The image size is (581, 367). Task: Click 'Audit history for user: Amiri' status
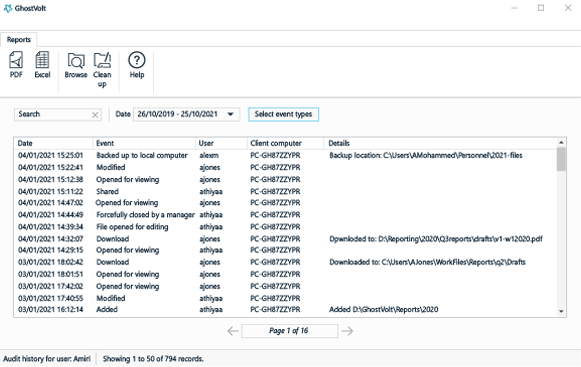pos(47,359)
